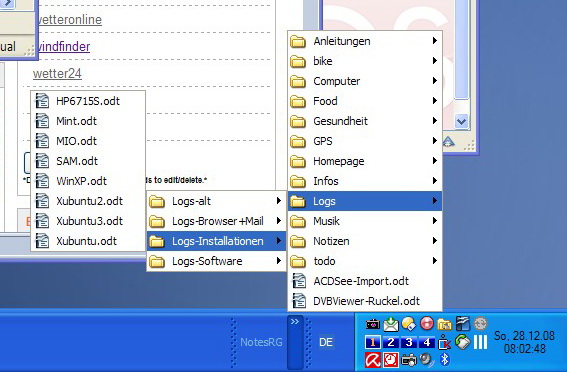Open Xubuntu2.odt from the submenu
This screenshot has height=372, width=567.
click(x=88, y=201)
